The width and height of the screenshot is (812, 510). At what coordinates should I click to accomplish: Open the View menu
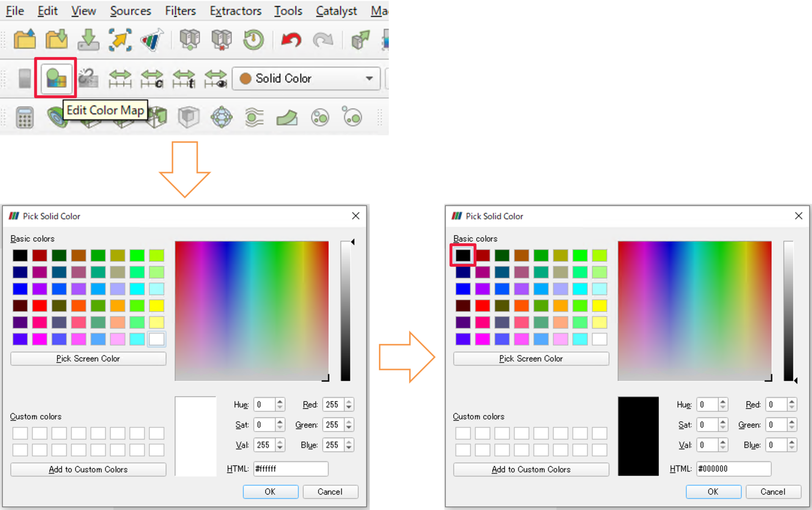coord(83,11)
